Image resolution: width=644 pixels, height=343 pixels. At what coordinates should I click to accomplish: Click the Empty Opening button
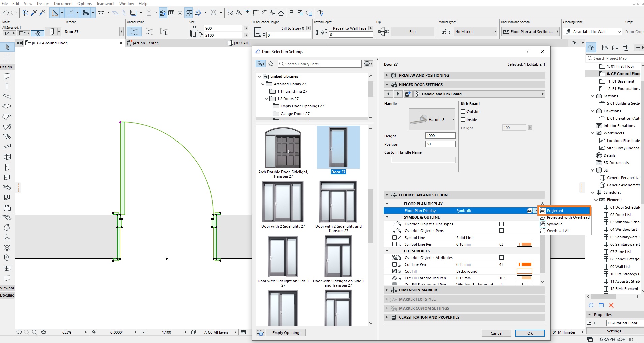tap(286, 333)
